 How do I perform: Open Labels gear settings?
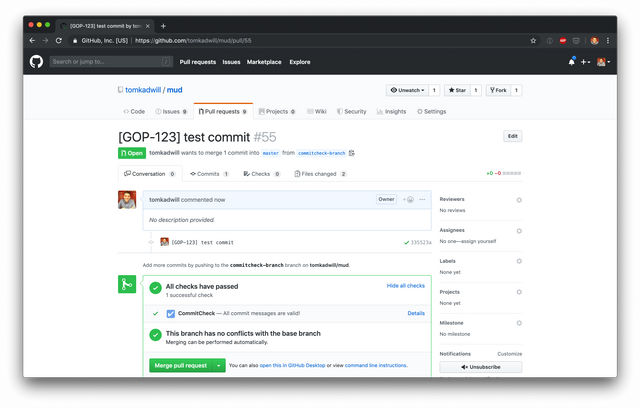519,261
